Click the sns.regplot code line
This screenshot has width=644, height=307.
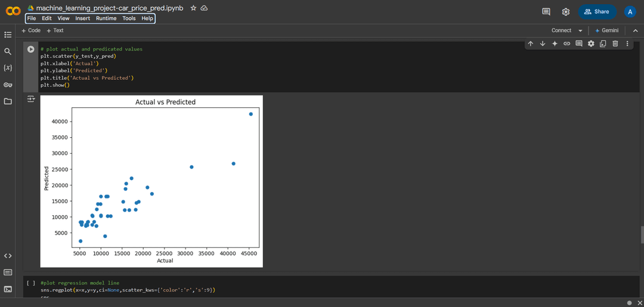[128, 290]
